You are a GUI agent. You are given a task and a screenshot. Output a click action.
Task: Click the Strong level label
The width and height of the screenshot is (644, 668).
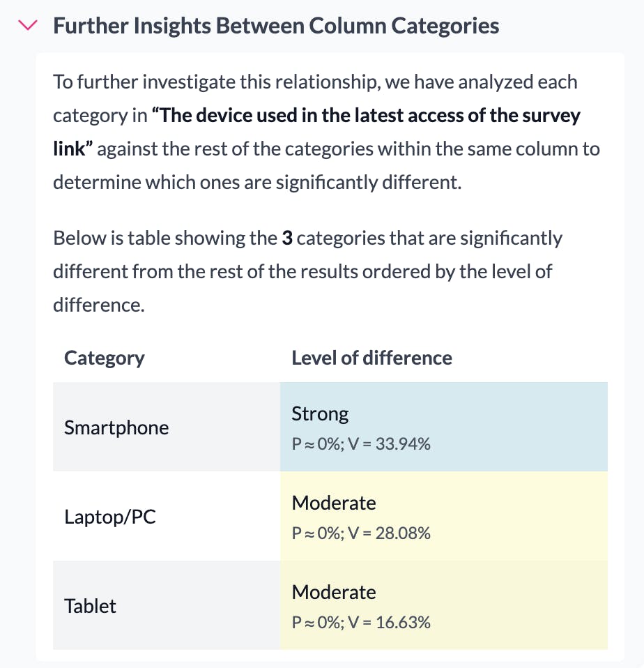tap(320, 414)
